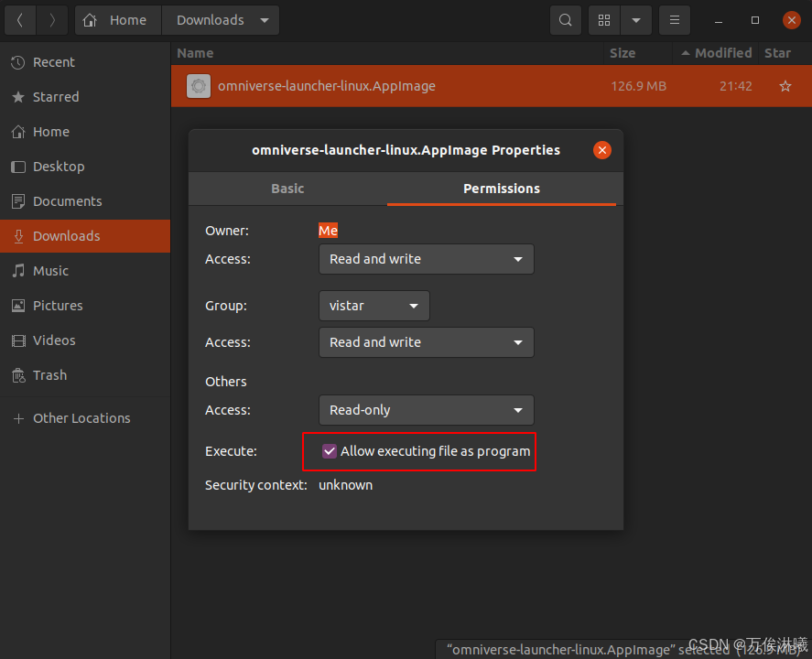Open the Owner access dropdown
Image resolution: width=812 pixels, height=659 pixels.
pos(427,259)
